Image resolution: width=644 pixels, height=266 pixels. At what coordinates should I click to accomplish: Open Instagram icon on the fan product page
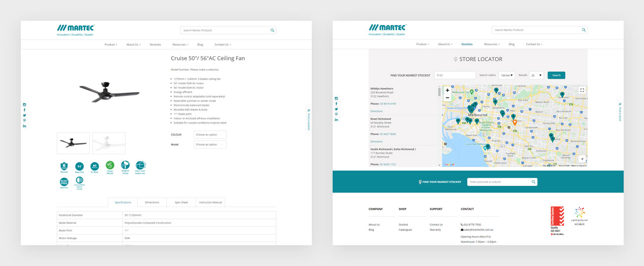24,105
